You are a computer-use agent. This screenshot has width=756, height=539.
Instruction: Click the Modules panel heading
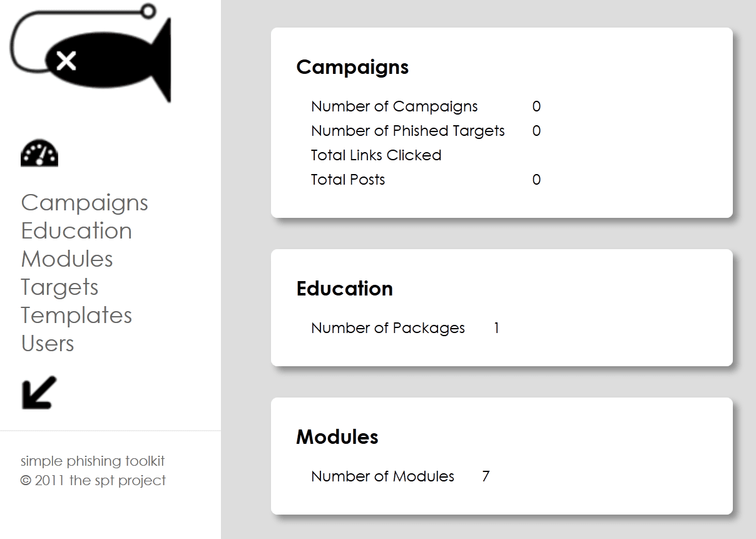[x=337, y=437]
